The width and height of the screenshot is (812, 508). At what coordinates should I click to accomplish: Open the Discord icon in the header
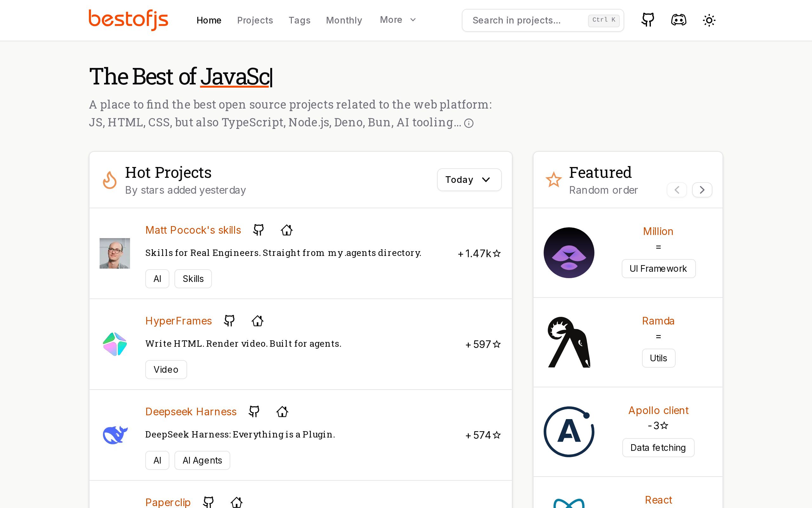(678, 20)
